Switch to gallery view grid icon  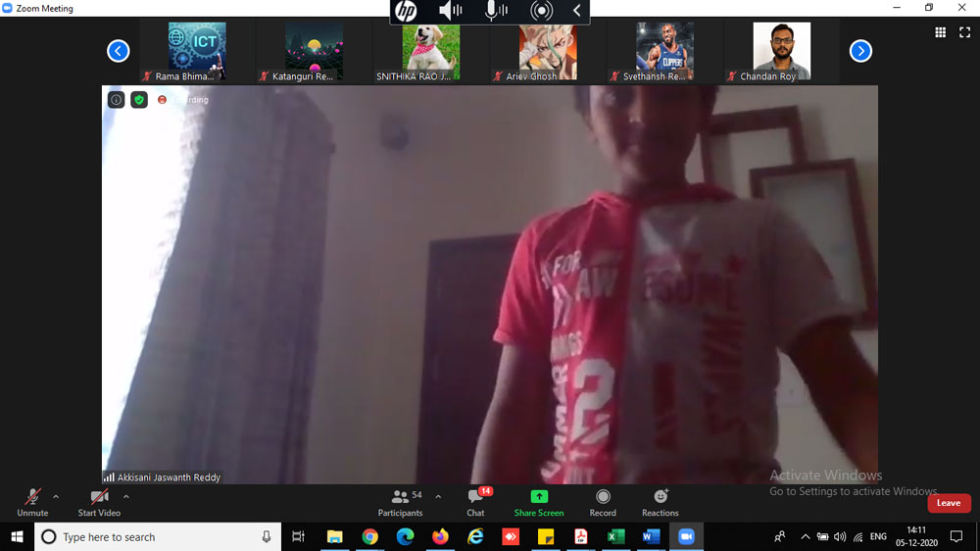(940, 32)
